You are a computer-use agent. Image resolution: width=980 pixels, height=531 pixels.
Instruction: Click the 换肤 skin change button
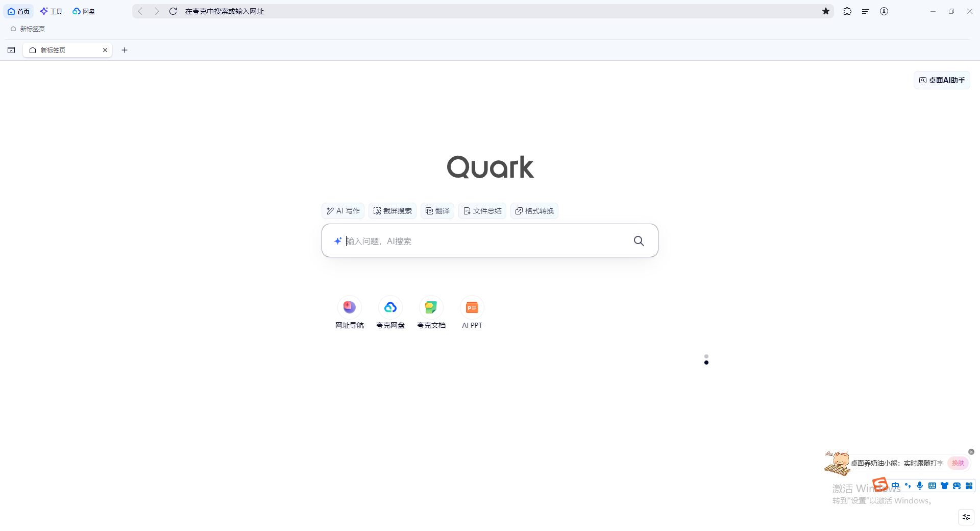958,463
